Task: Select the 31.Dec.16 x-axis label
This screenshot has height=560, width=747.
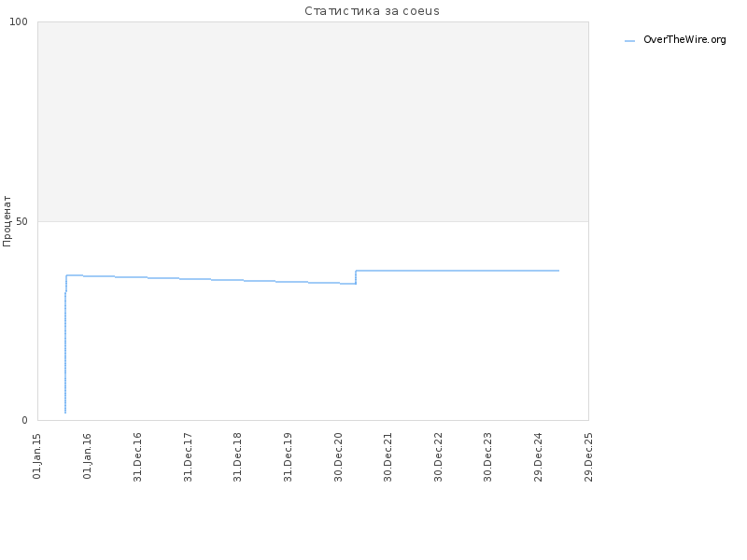Action: (x=137, y=457)
